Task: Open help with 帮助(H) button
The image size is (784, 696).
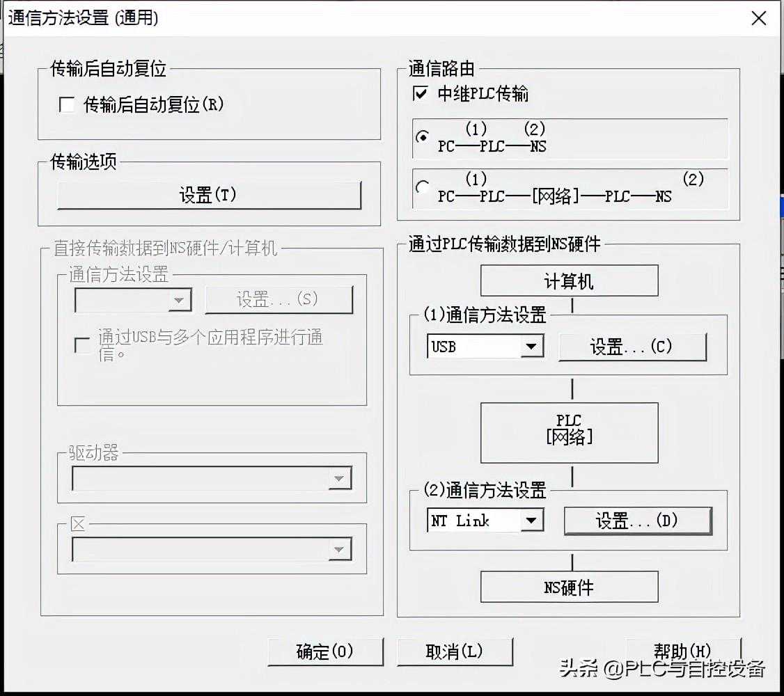Action: coord(683,651)
